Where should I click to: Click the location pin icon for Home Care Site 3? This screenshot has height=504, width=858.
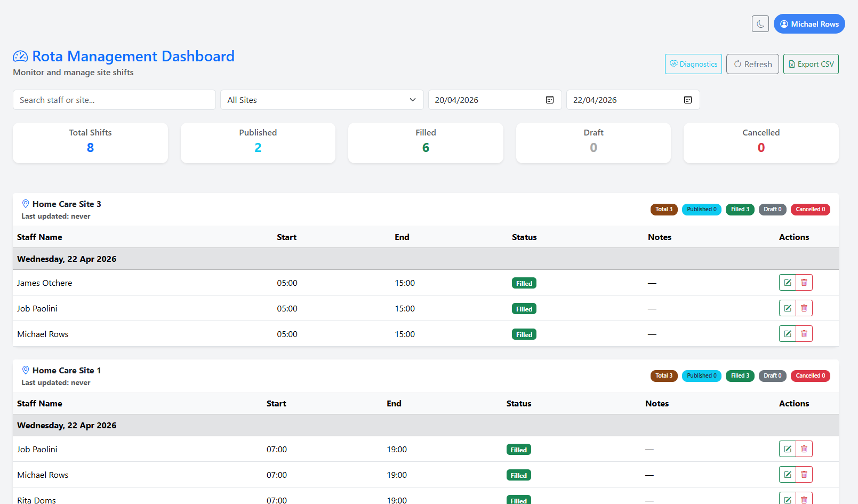click(25, 204)
